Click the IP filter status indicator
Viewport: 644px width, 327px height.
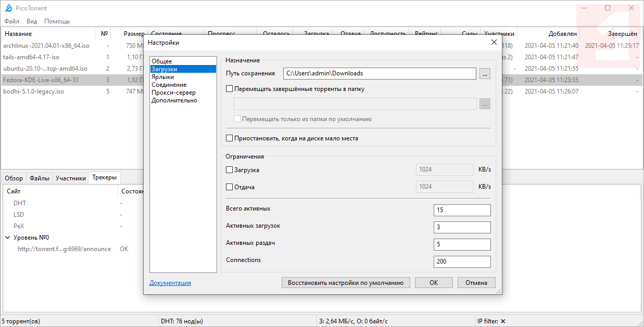coord(491,321)
